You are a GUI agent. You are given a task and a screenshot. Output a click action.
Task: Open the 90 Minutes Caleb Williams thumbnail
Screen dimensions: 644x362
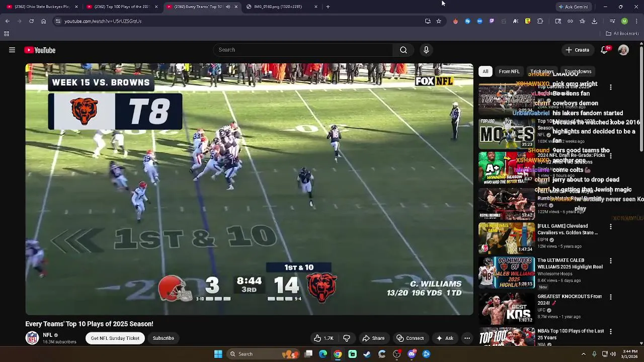507,273
